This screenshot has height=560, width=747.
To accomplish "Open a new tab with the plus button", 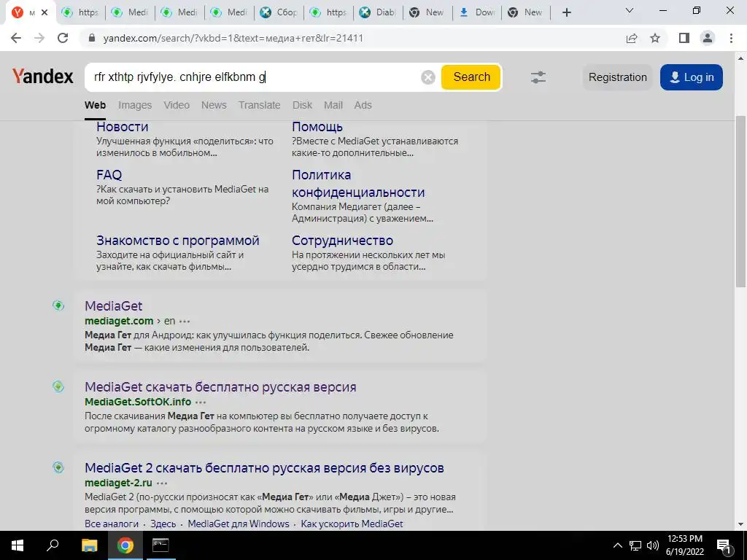I will pos(566,12).
